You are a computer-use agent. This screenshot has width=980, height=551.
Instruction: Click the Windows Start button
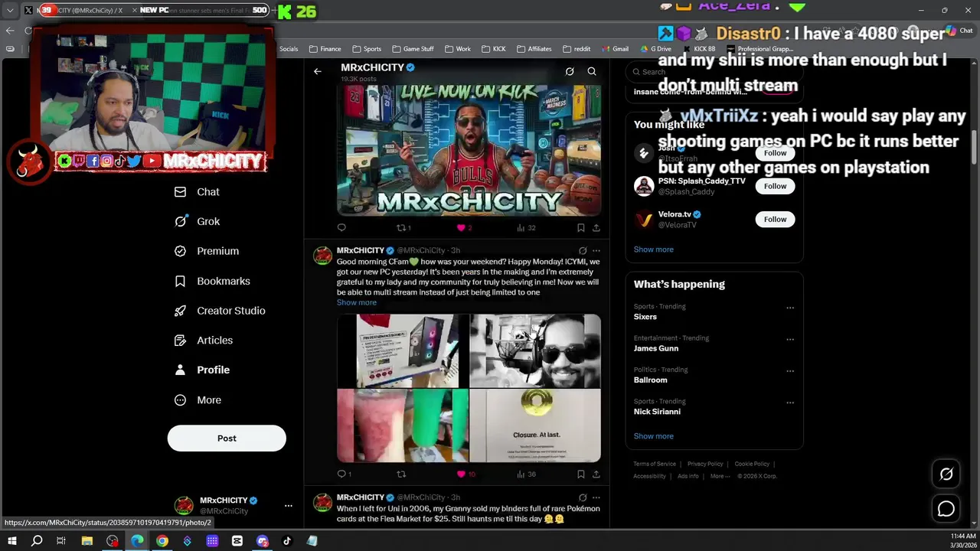(11, 541)
